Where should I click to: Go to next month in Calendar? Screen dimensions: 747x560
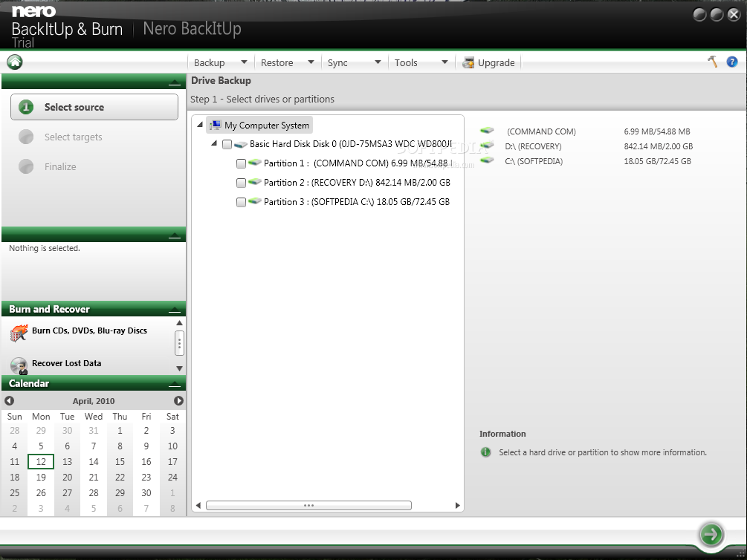(178, 401)
